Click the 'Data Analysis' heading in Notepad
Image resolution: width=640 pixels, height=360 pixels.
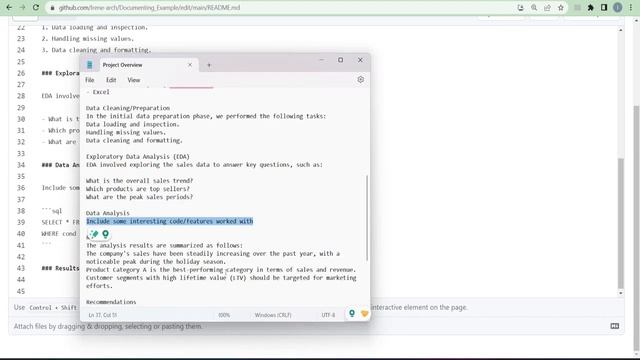108,213
